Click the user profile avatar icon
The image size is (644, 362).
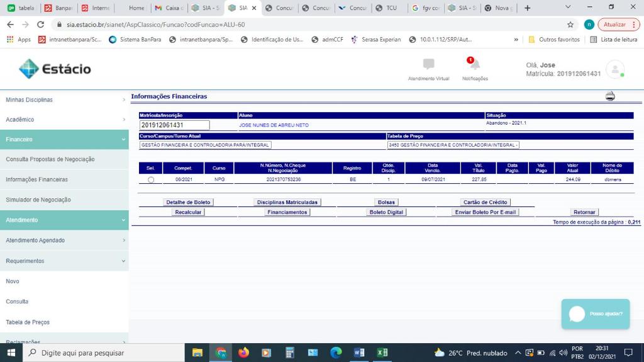coord(614,69)
